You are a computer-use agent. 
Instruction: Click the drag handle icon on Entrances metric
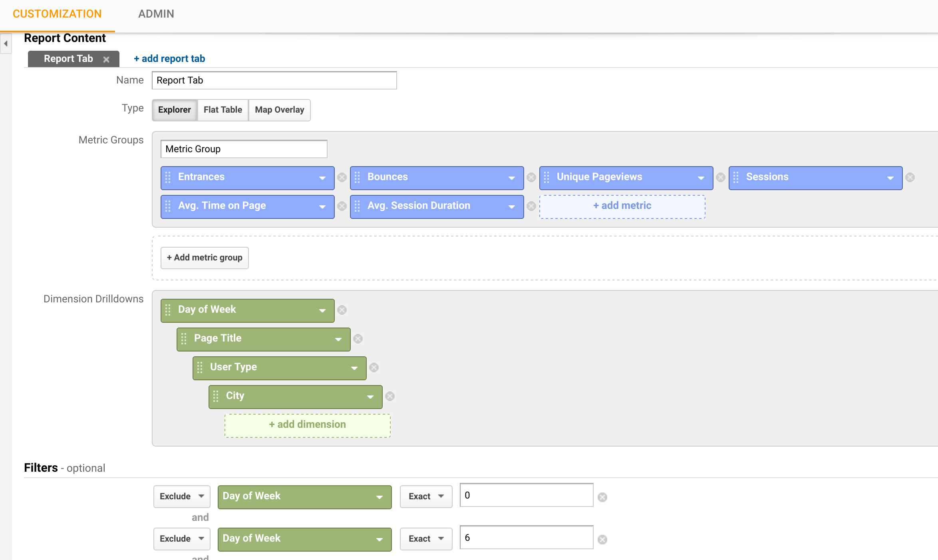point(169,177)
